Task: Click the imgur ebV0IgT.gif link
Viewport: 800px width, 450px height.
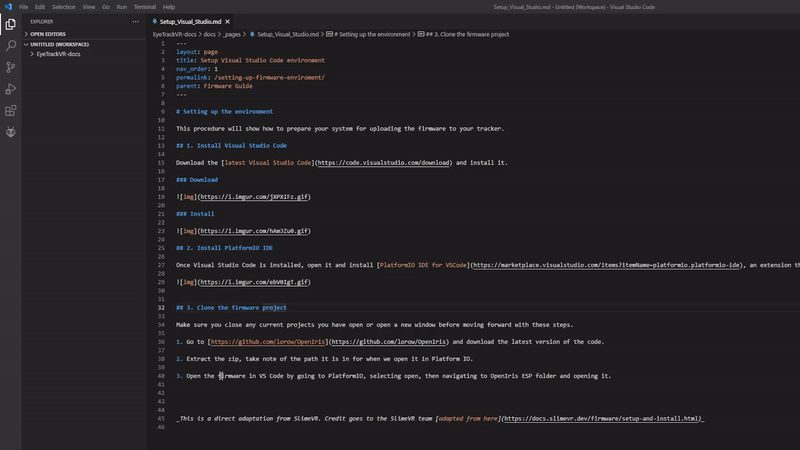Action: [254, 282]
